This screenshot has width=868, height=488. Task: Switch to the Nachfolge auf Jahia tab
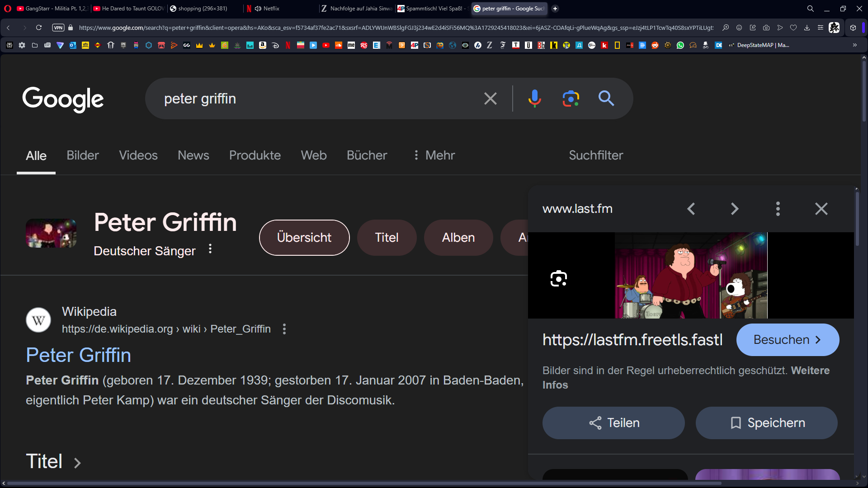tap(356, 9)
